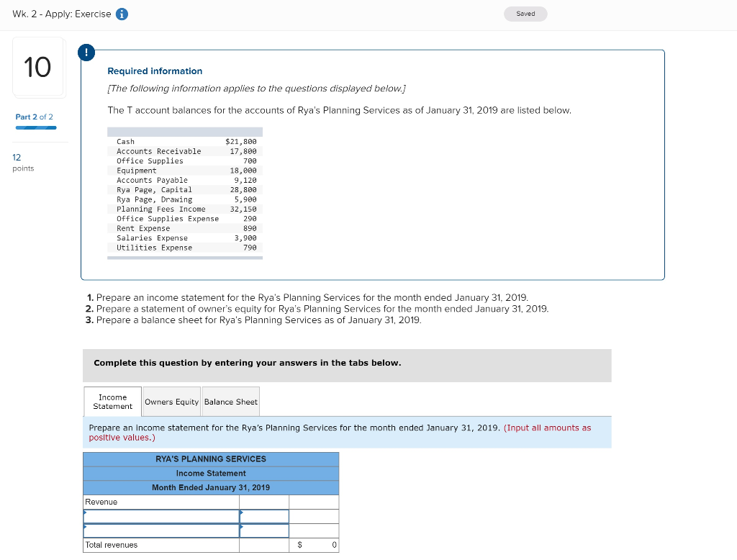Click the RYA'S PLANNING SERVICES table header
Image resolution: width=737 pixels, height=560 pixels.
(x=210, y=459)
